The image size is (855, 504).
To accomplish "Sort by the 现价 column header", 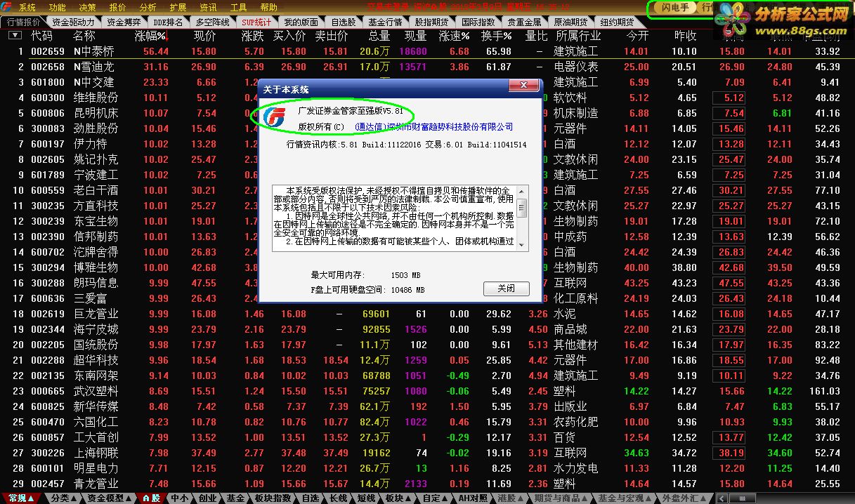I will click(205, 36).
